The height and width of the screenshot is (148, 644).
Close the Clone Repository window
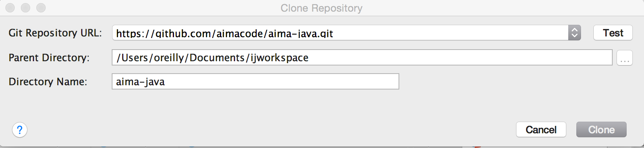point(10,8)
